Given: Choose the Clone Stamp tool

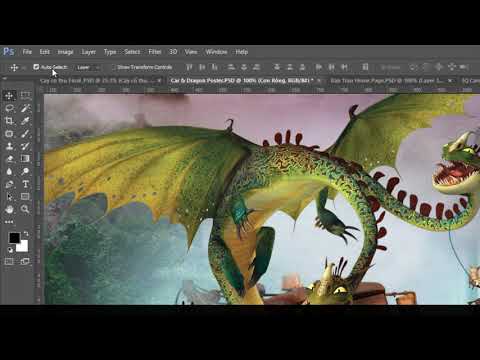Looking at the screenshot, I should (x=9, y=146).
